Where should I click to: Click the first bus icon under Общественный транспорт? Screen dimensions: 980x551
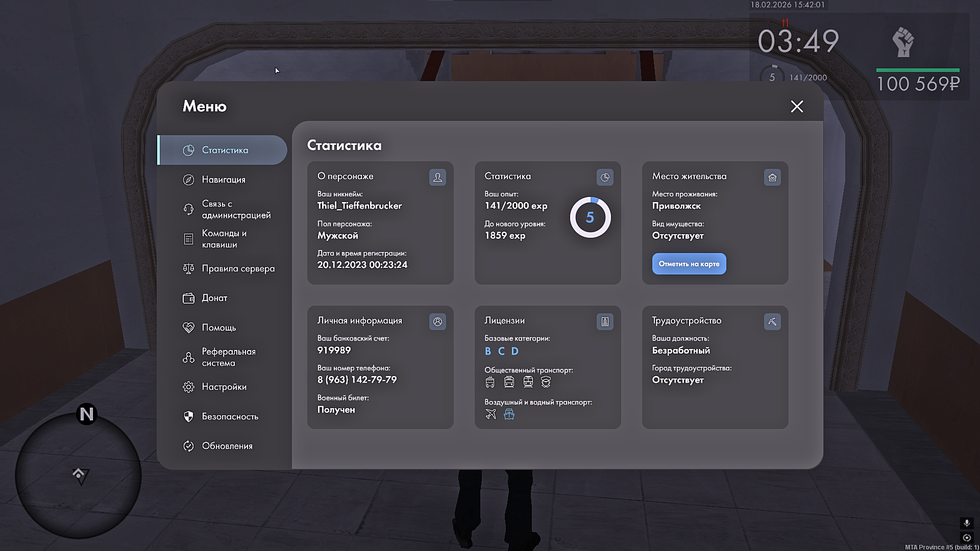coord(490,382)
